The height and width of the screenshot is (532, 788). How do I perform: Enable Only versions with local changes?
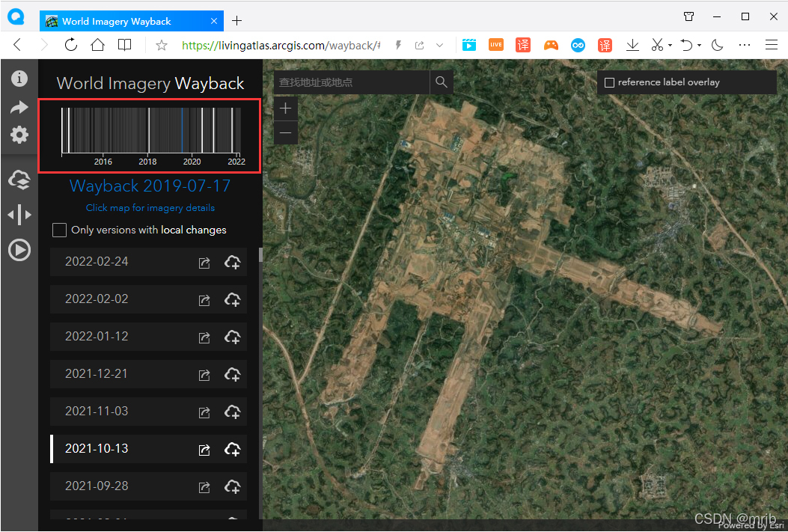pos(59,230)
